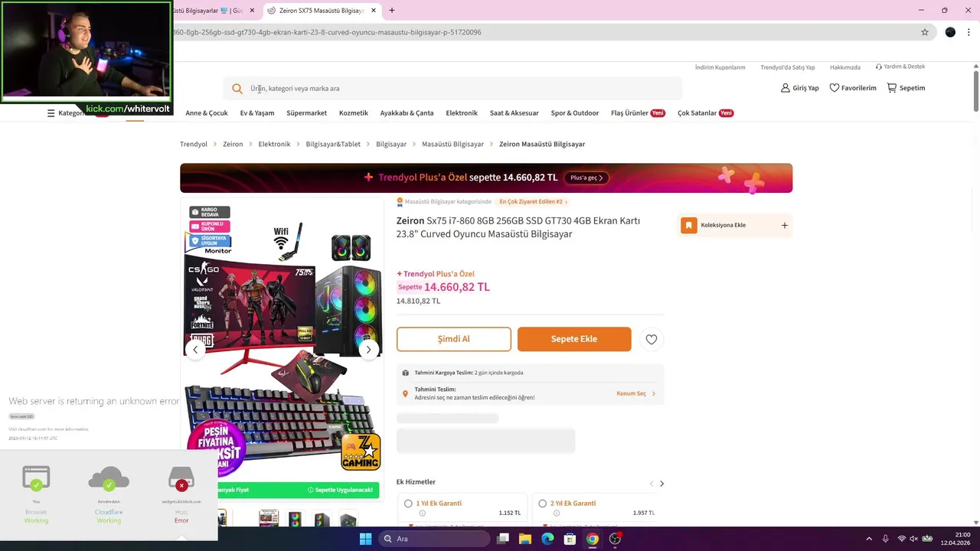Open Giriş Yap login link
Image resolution: width=980 pixels, height=551 pixels.
[x=800, y=88]
